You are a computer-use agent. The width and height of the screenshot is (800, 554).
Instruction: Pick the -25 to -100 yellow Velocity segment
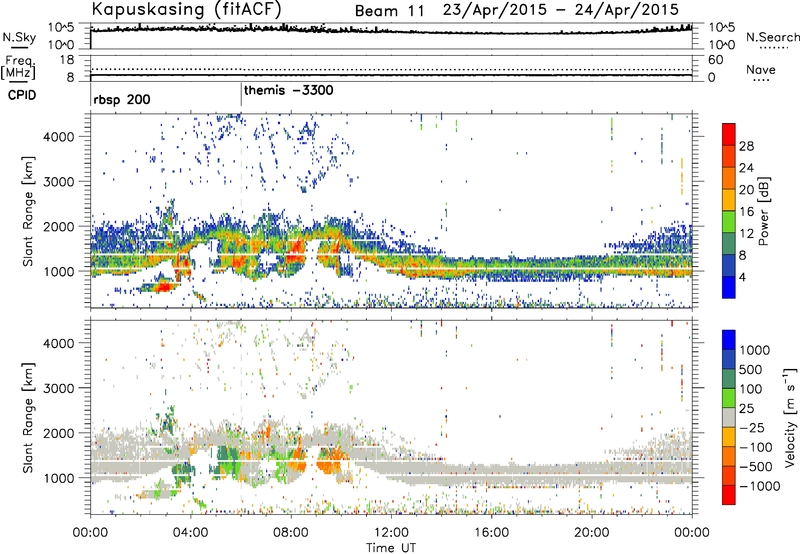(729, 437)
